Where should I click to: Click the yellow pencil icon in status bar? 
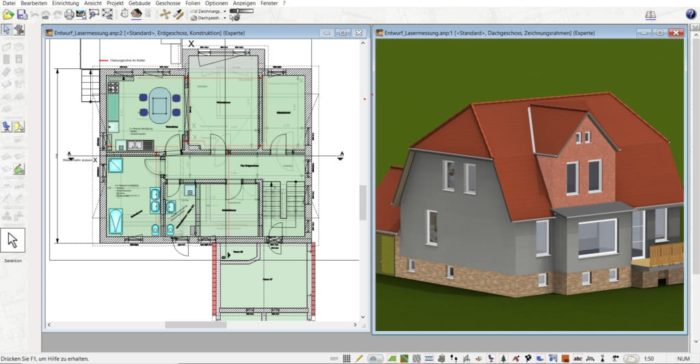359,358
